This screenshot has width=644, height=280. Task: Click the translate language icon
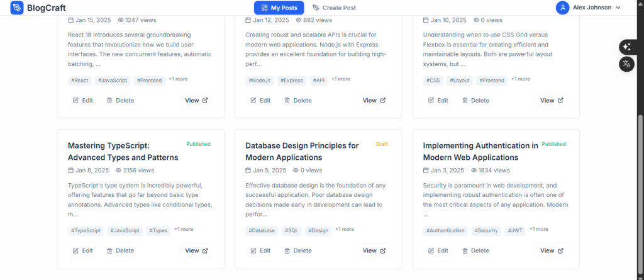pyautogui.click(x=626, y=64)
